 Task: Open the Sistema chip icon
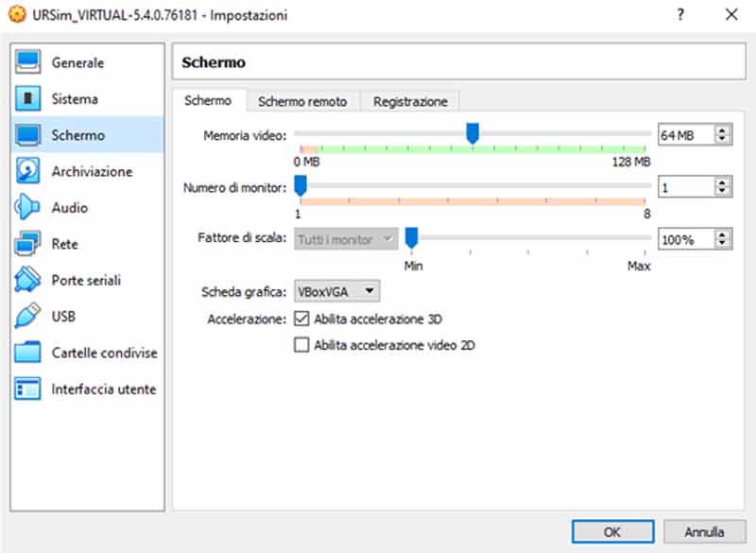[x=27, y=98]
